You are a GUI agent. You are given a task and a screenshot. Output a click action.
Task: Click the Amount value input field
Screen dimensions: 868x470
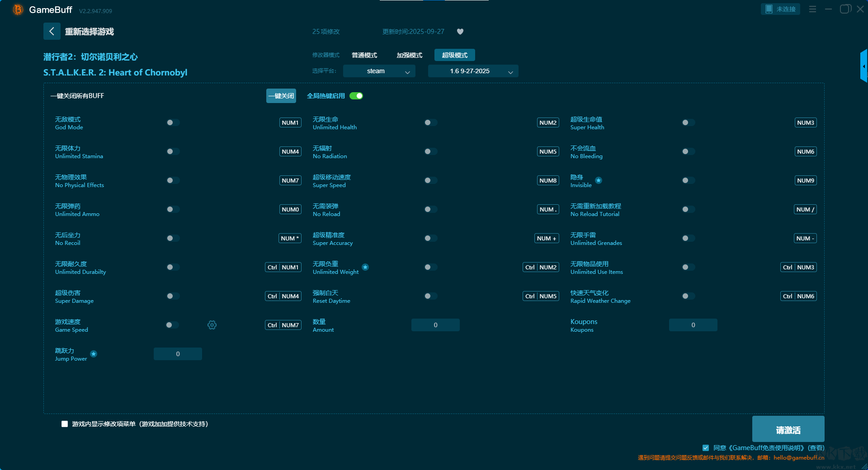[435, 325]
